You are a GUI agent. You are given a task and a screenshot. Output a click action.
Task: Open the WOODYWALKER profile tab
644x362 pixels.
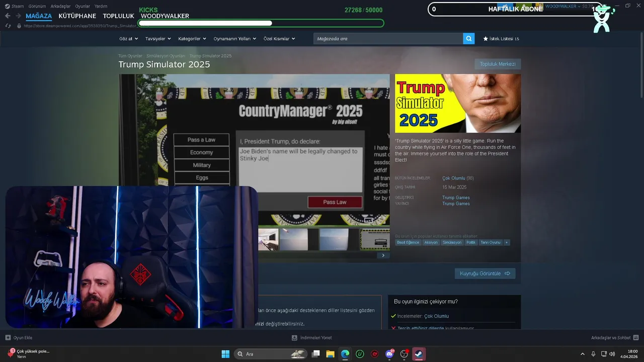point(165,16)
